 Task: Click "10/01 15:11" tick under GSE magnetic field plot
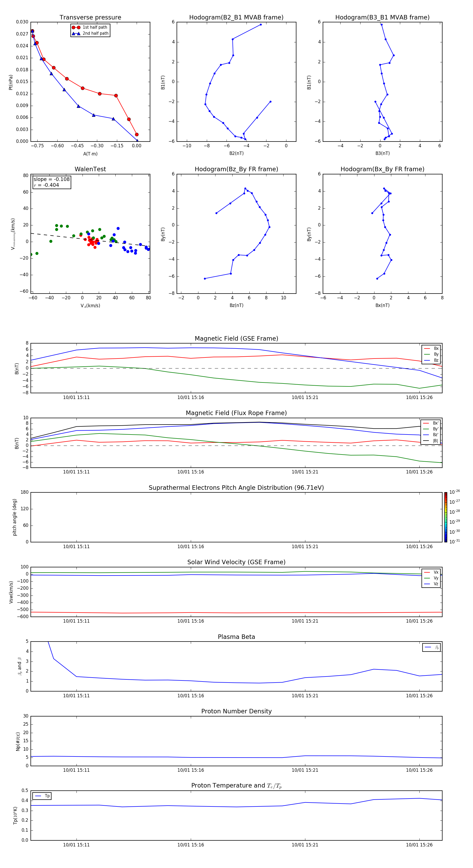point(76,397)
